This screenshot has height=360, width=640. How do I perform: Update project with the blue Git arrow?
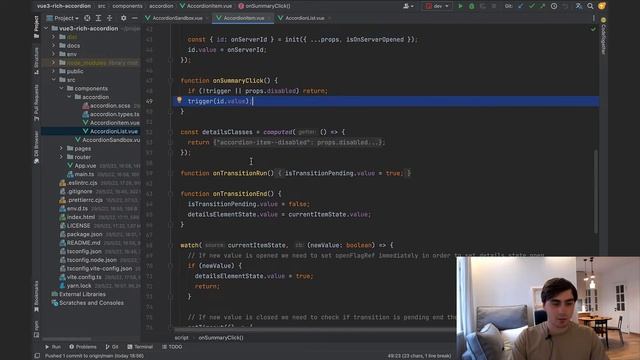(x=520, y=6)
